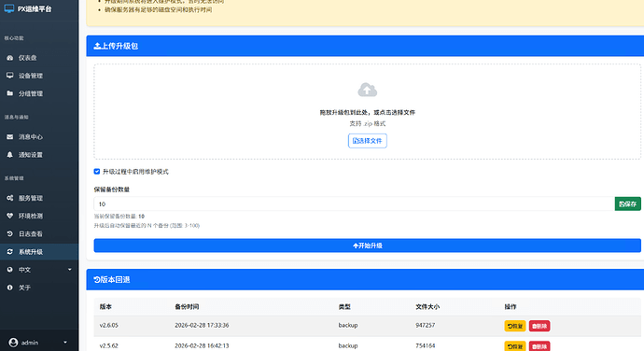The image size is (644, 351).
Task: Click the 754164 file size value
Action: pyautogui.click(x=425, y=345)
